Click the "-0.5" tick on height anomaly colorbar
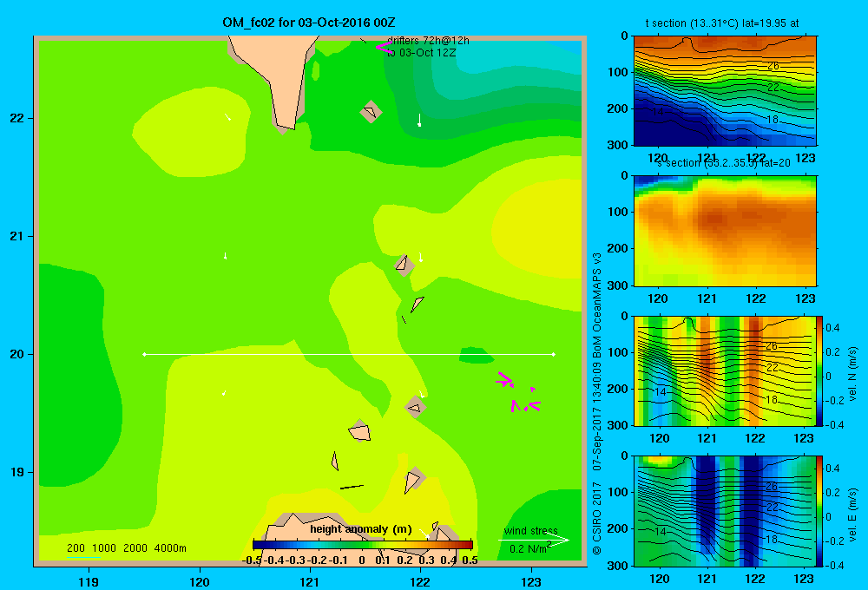Image resolution: width=868 pixels, height=590 pixels. tap(252, 560)
